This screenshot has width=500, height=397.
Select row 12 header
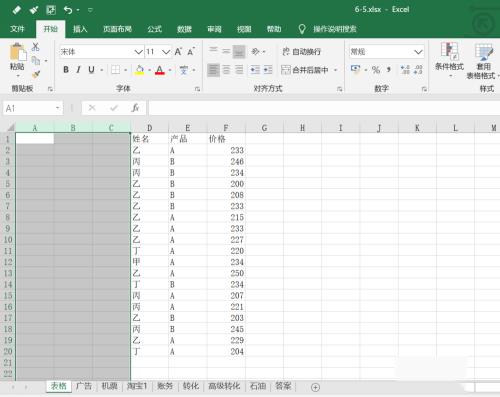click(8, 262)
